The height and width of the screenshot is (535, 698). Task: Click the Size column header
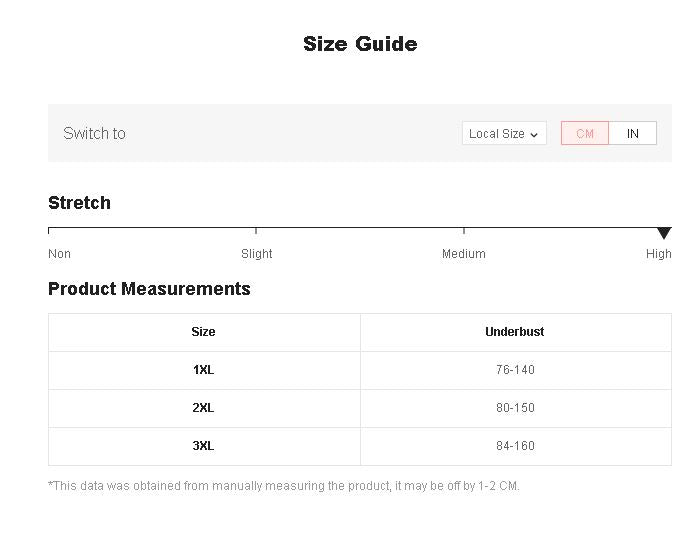204,332
